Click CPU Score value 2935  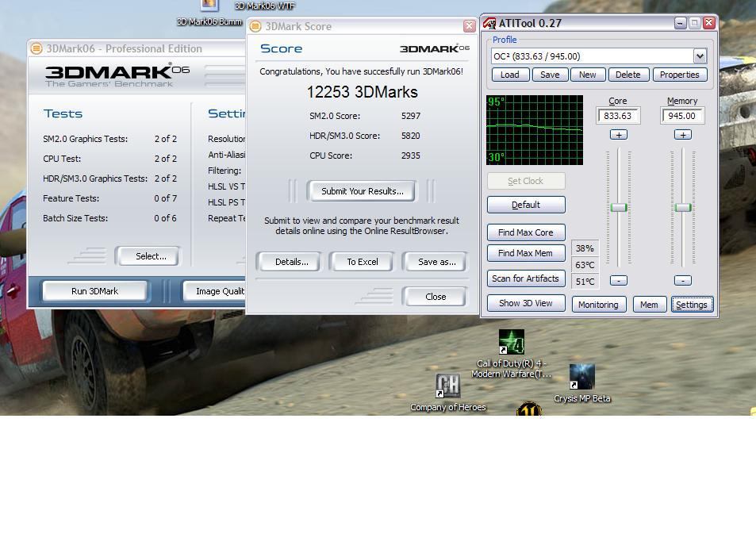[411, 155]
